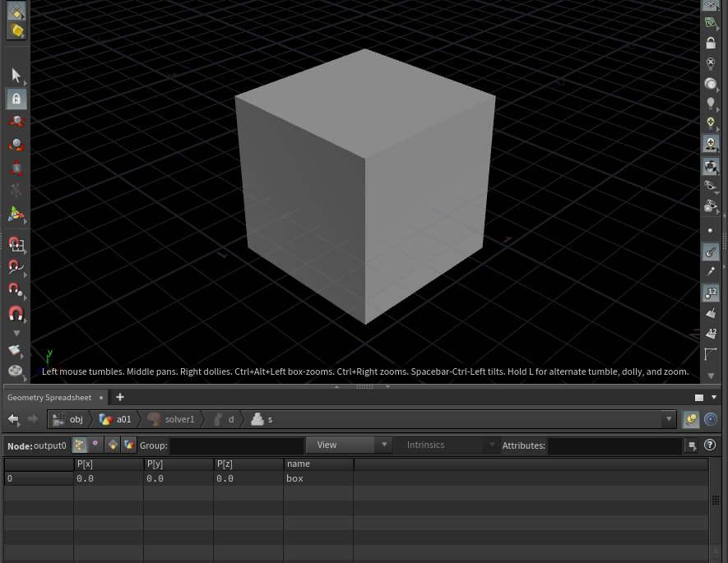Activate the Rotate tool

[x=16, y=145]
